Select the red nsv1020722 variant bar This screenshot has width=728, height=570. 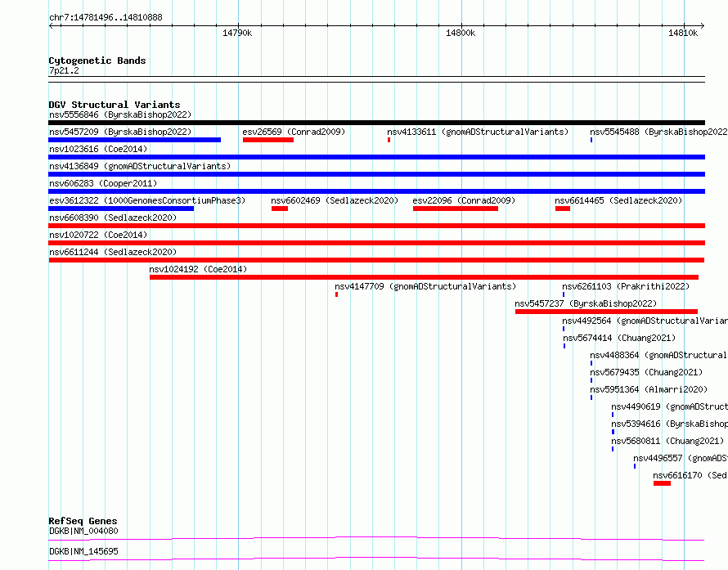tap(376, 243)
